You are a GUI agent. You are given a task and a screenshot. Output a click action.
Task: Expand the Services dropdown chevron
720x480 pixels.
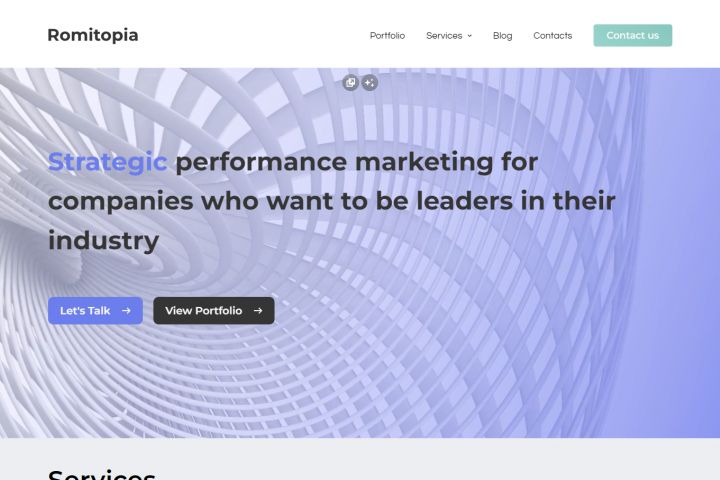tap(469, 36)
